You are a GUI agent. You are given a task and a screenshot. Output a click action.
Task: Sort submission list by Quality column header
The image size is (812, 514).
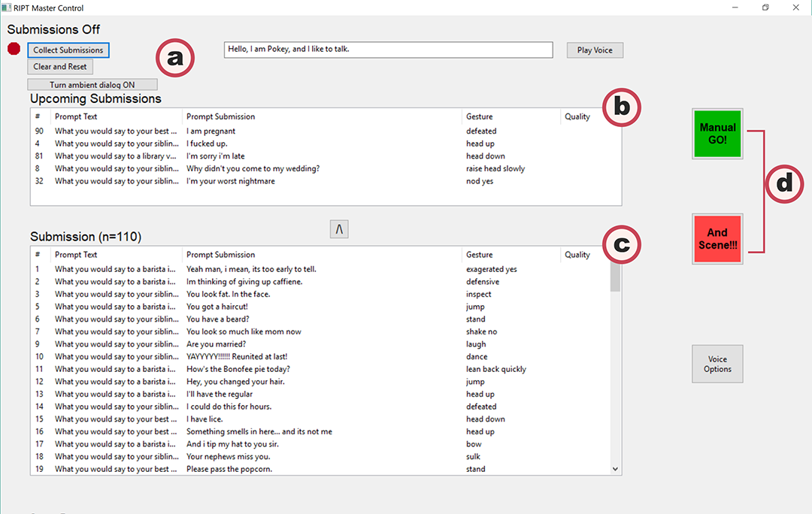577,255
